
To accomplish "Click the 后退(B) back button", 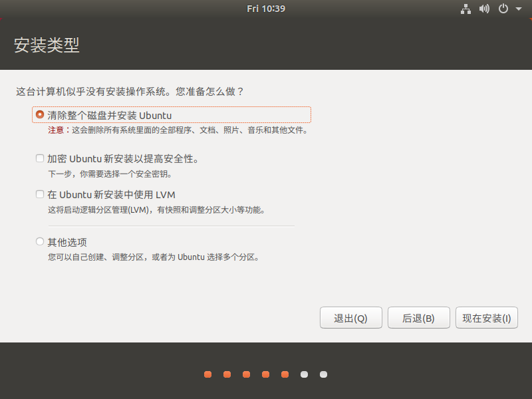I will [419, 318].
